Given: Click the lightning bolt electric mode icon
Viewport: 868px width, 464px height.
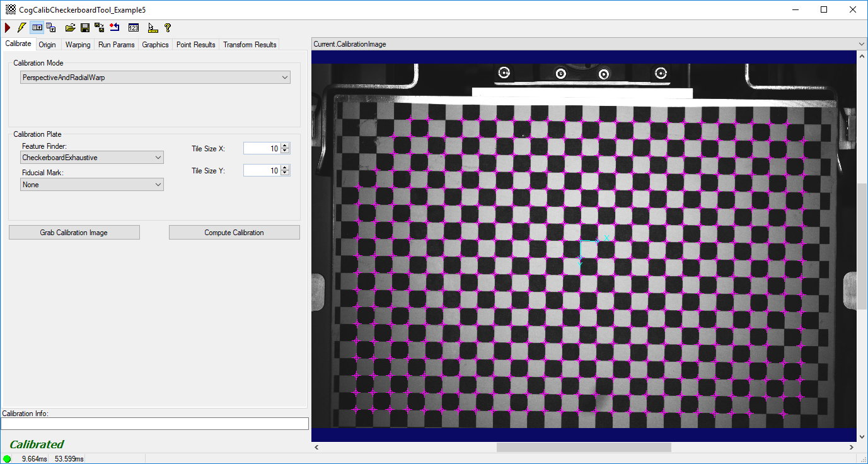Looking at the screenshot, I should pyautogui.click(x=21, y=28).
